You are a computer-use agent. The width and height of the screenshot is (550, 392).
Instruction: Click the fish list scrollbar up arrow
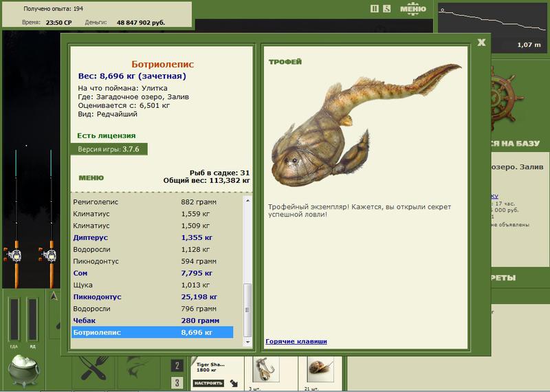pyautogui.click(x=247, y=201)
